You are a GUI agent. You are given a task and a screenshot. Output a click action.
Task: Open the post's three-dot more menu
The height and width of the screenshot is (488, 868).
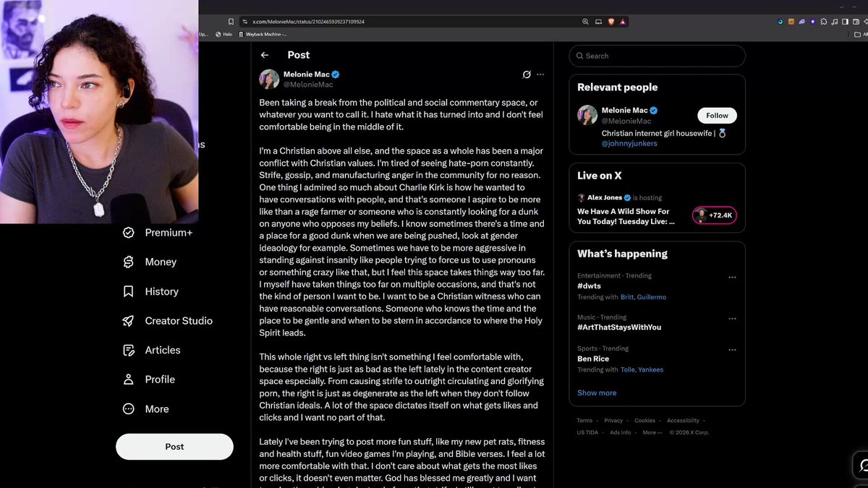pos(540,74)
